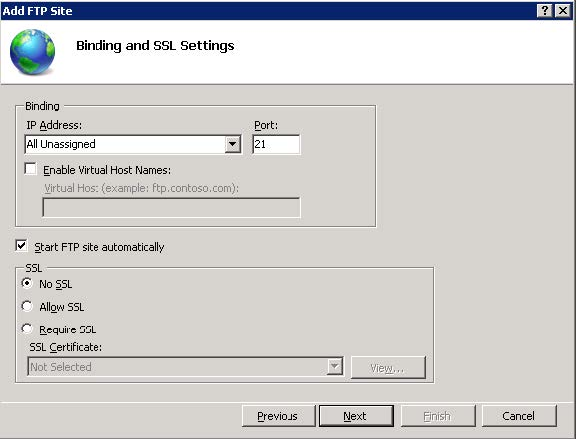Select the Require SSL radio button
Image resolution: width=576 pixels, height=439 pixels.
tap(27, 328)
